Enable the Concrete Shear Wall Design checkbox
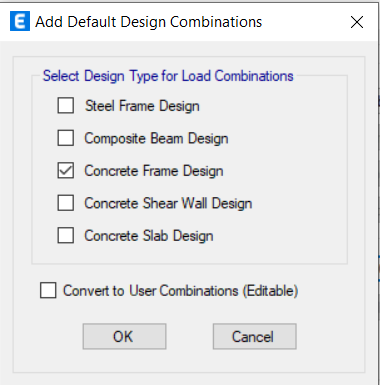380x385 pixels. (66, 203)
